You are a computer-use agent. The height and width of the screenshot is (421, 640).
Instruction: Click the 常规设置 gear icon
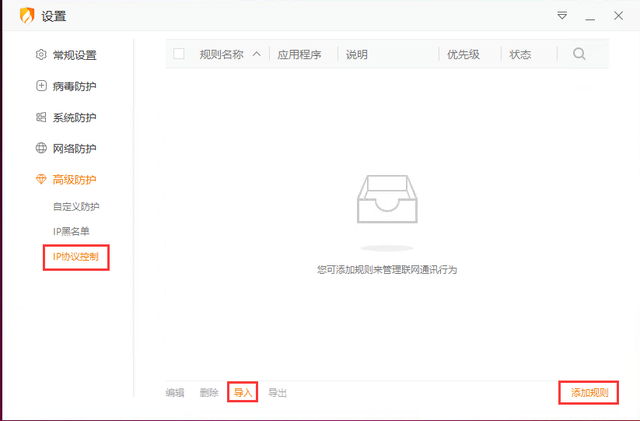coord(41,54)
